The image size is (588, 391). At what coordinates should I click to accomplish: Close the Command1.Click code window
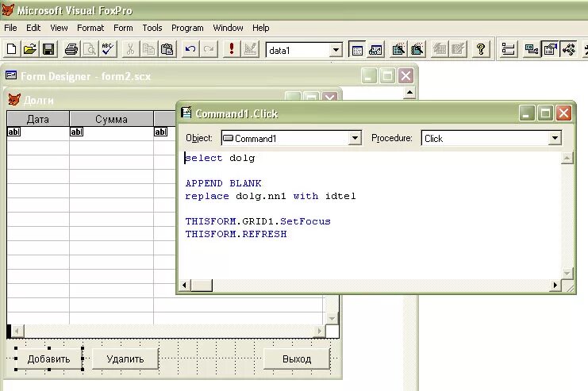pos(563,113)
